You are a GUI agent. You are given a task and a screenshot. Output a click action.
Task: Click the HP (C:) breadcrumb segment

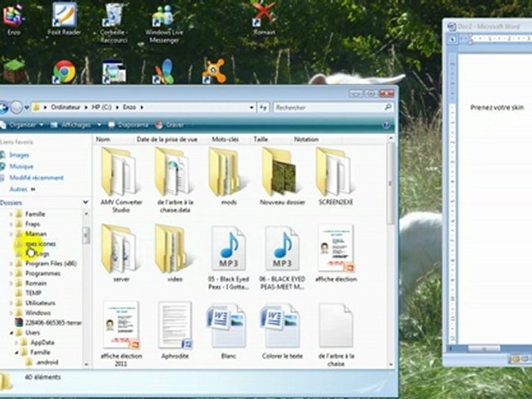click(102, 107)
